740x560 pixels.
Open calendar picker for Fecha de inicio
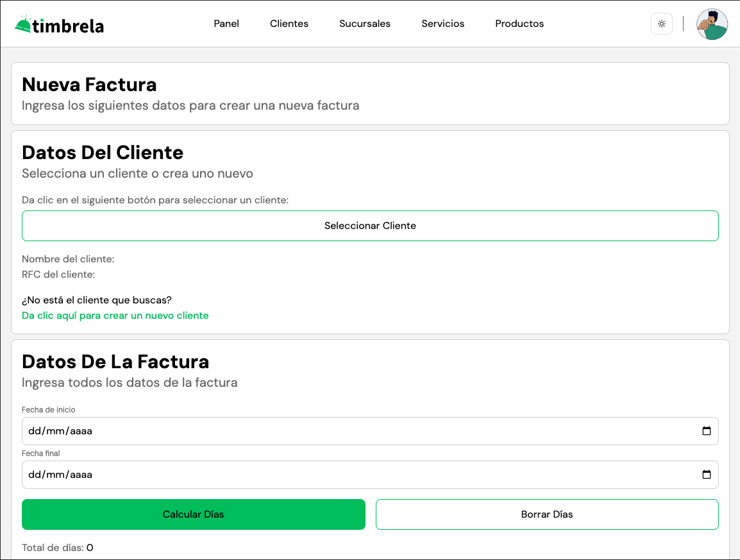(x=706, y=431)
